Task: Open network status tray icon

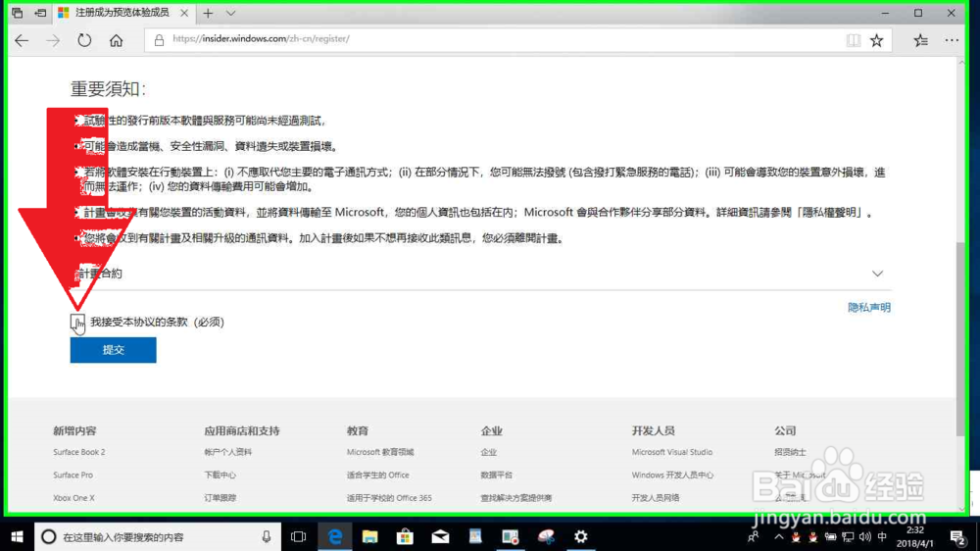Action: pyautogui.click(x=848, y=536)
